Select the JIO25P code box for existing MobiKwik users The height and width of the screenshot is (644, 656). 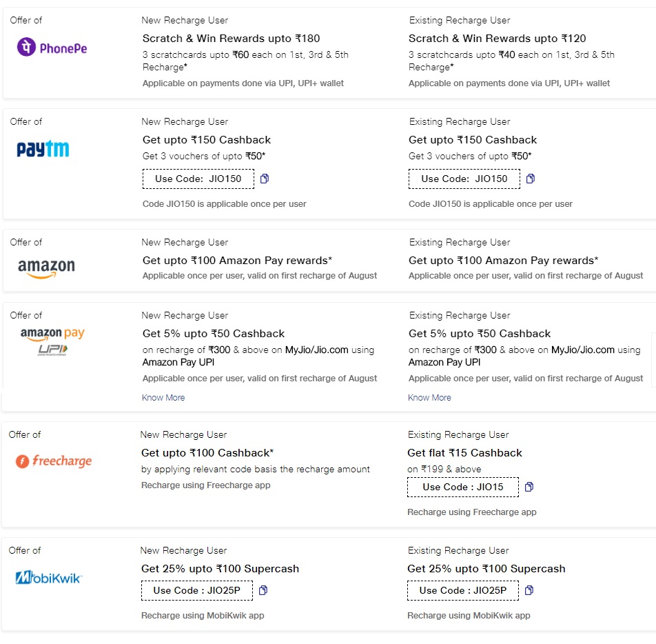point(462,591)
